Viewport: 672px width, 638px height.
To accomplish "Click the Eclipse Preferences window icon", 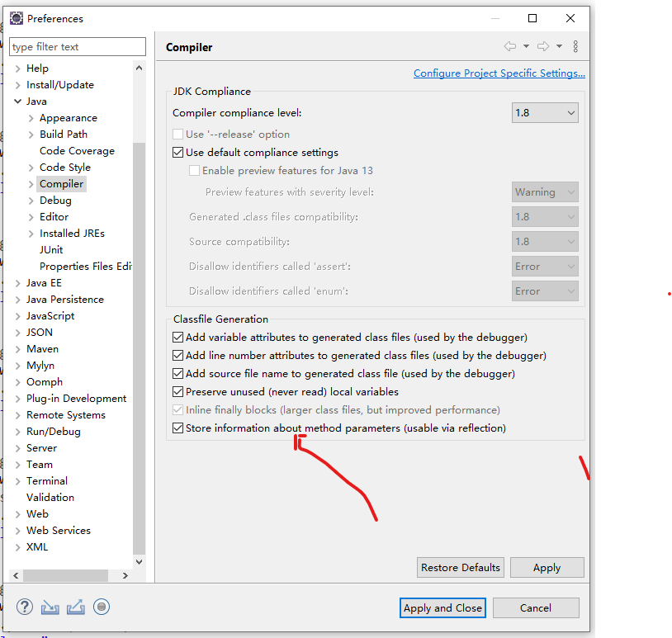I will point(17,18).
